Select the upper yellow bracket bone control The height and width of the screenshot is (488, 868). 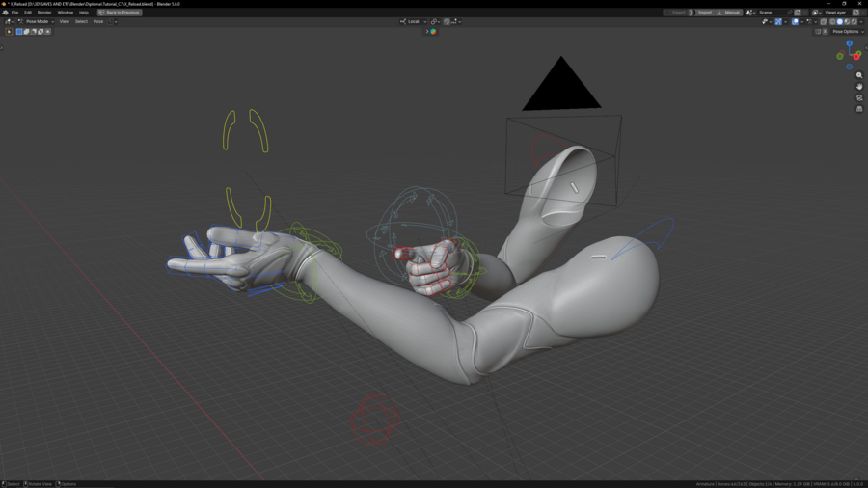(245, 130)
